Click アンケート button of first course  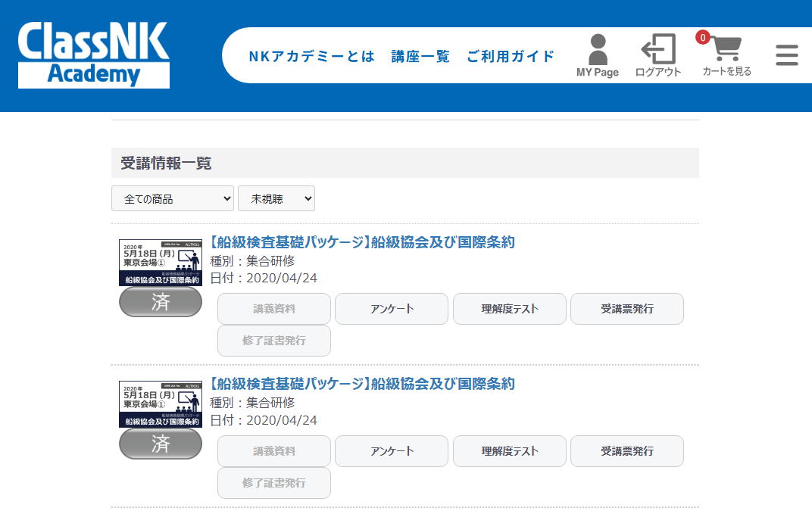(x=392, y=309)
